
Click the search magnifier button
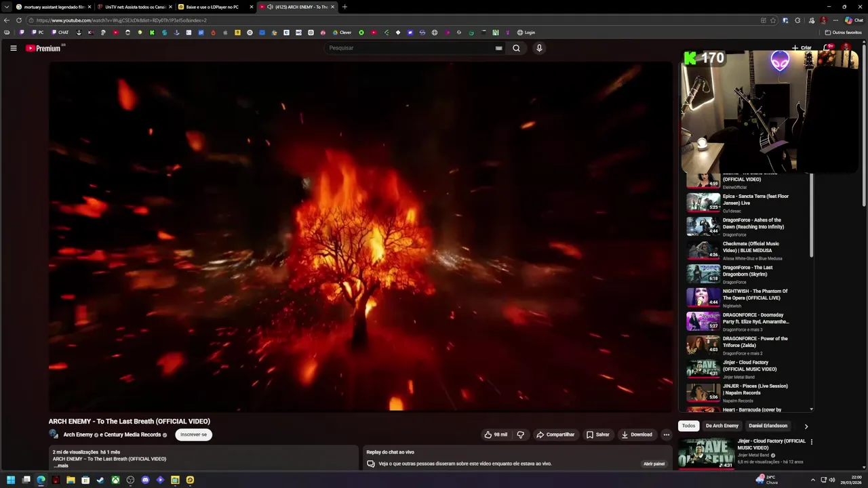coord(516,48)
